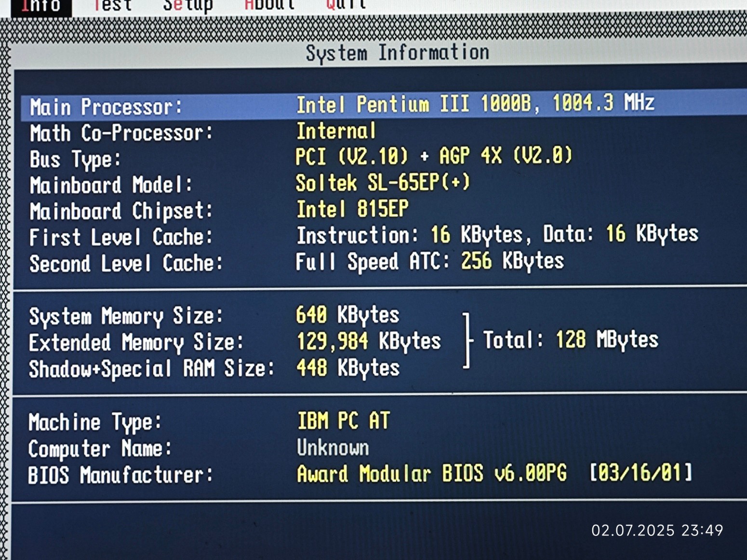747x560 pixels.
Task: Open the About menu
Action: click(x=269, y=5)
